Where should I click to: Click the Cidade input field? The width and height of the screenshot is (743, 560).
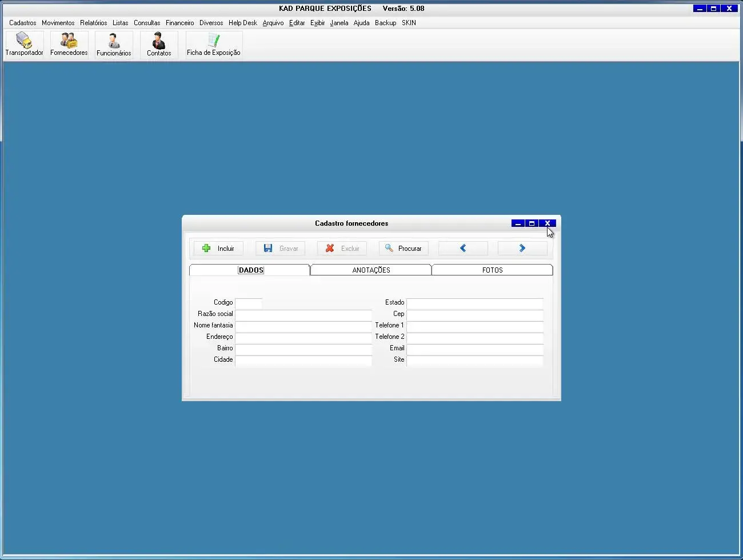pos(303,360)
